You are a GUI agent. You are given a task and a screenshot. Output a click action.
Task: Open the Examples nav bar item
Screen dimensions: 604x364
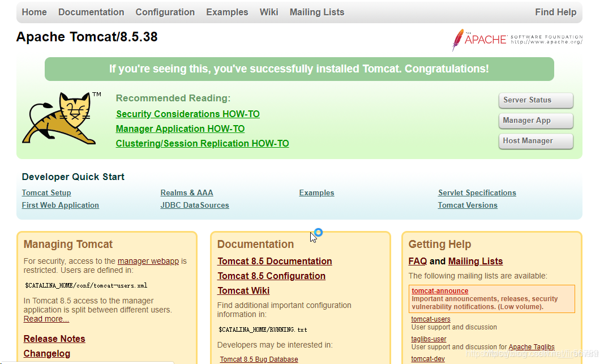[x=227, y=12]
